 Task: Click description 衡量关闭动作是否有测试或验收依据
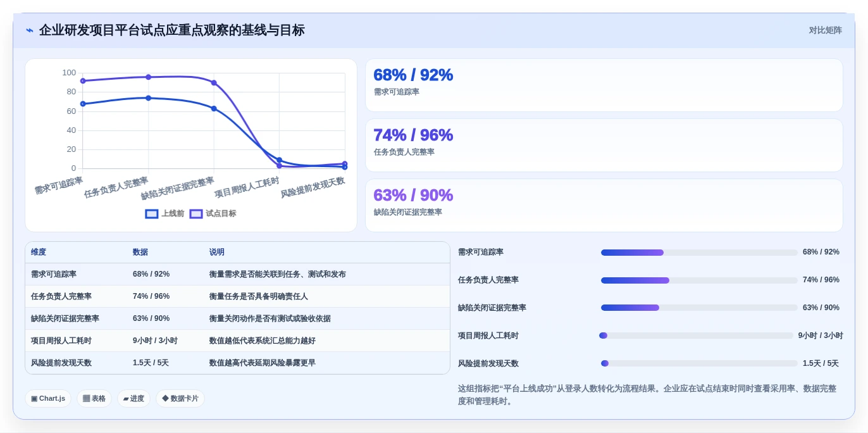[270, 318]
